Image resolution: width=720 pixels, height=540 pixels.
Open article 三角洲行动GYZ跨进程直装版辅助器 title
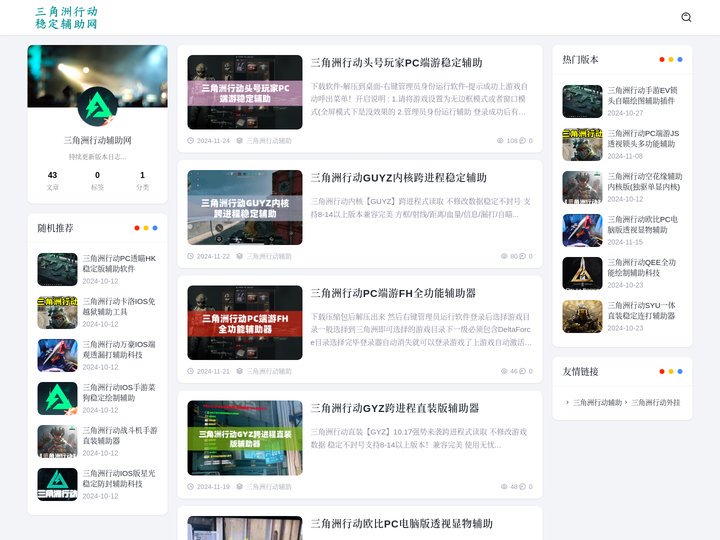pyautogui.click(x=395, y=408)
